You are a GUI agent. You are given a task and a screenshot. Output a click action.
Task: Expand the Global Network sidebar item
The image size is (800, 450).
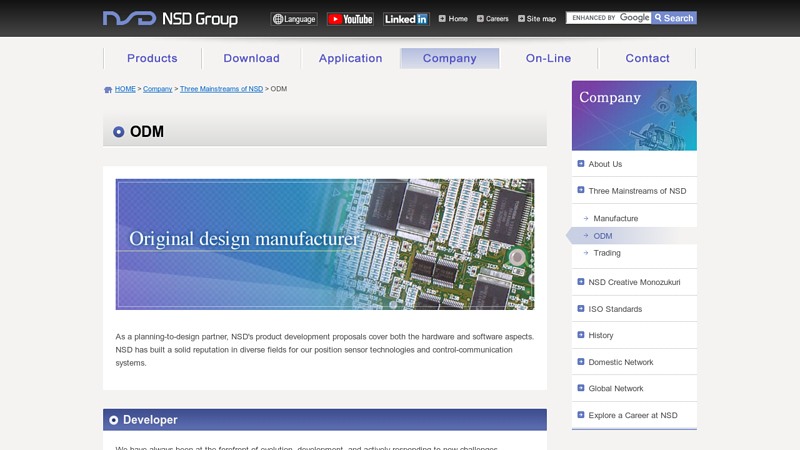coord(634,388)
